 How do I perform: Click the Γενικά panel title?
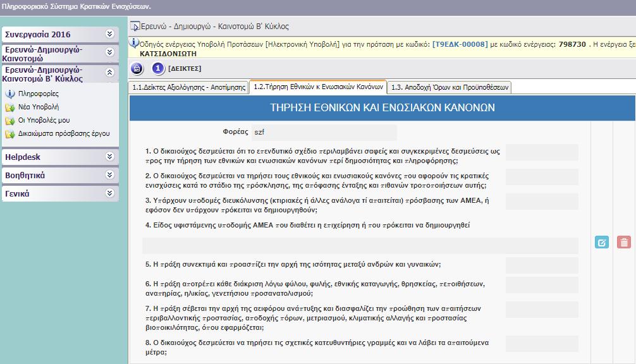click(17, 193)
